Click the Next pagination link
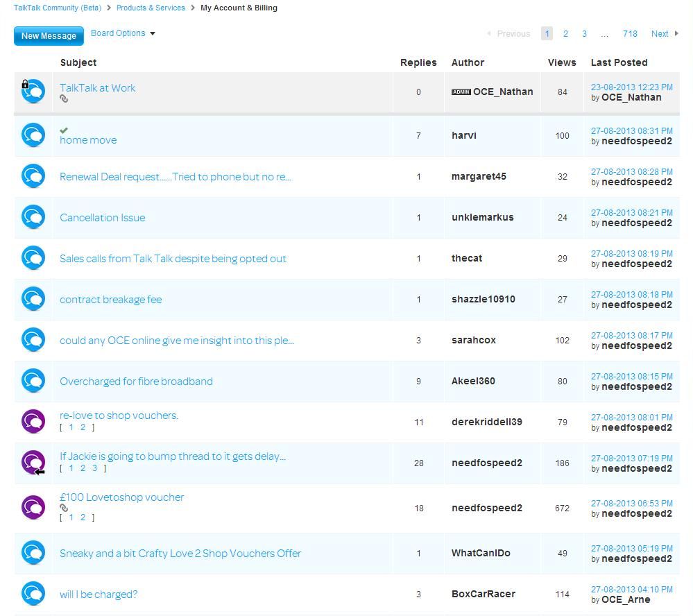Viewport: 693px width, 616px height. [660, 33]
